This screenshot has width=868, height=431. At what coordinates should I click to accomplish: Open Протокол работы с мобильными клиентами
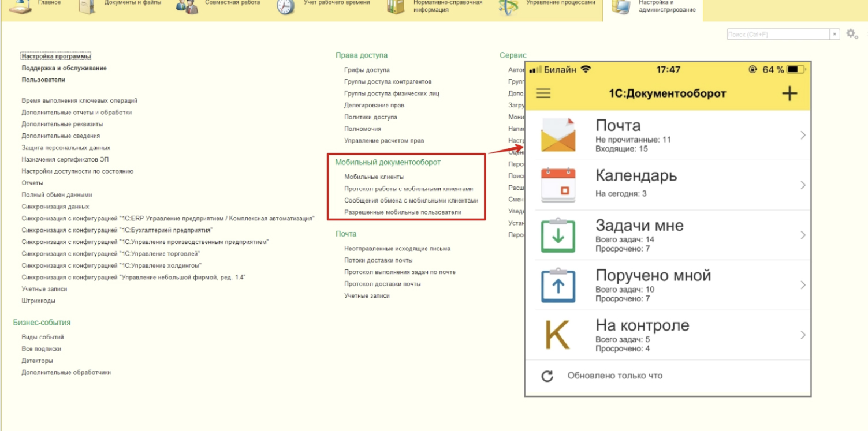[x=408, y=189]
